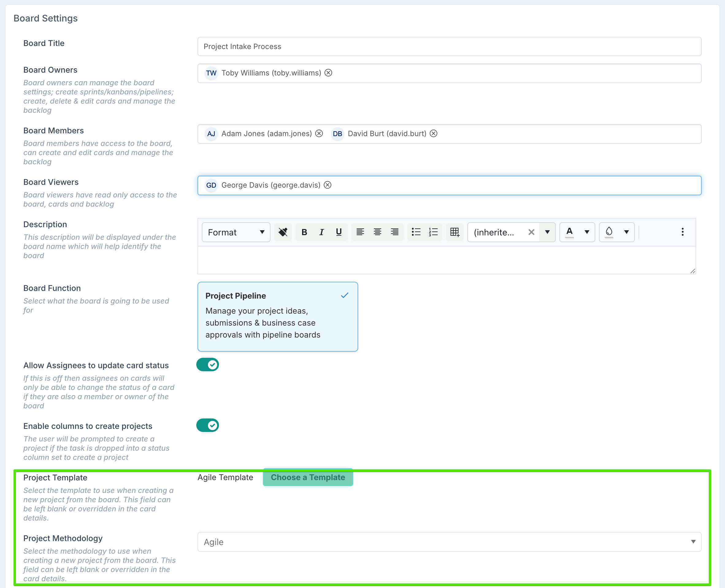The width and height of the screenshot is (725, 588).
Task: Click the clean formatting icon
Action: [x=282, y=232]
